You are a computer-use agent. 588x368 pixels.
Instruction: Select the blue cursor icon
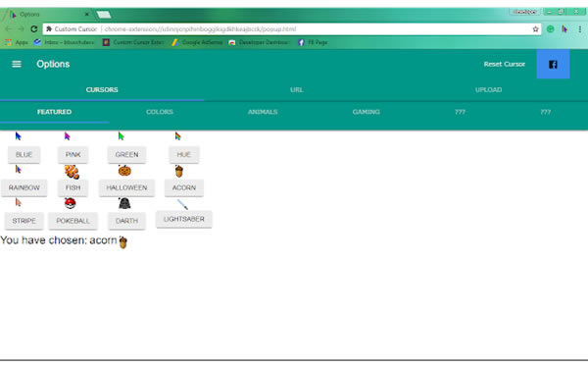19,136
